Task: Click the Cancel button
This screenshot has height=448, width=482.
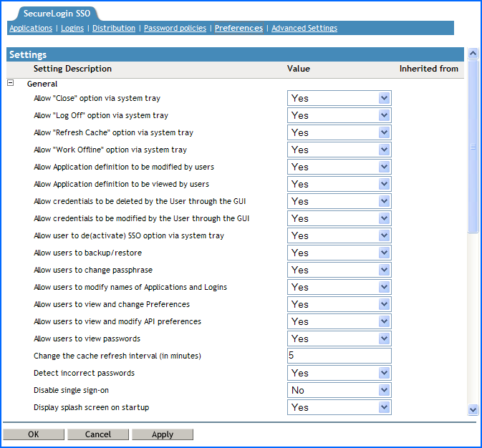Action: 98,434
